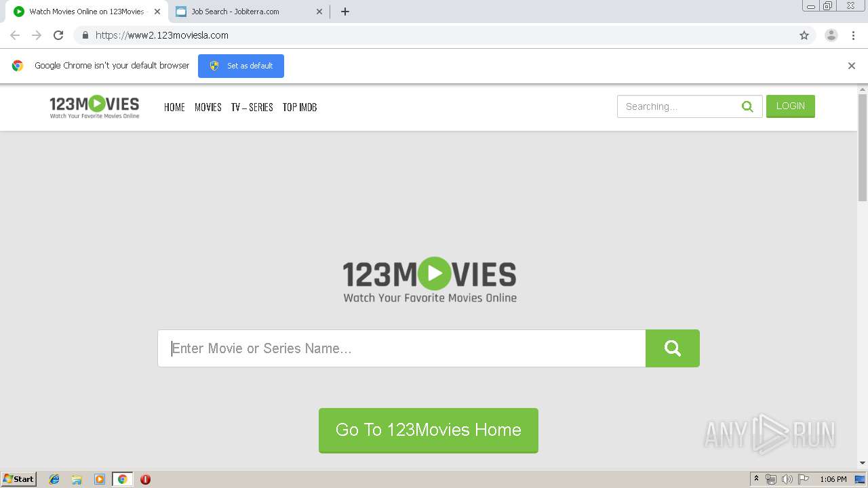The height and width of the screenshot is (488, 868).
Task: Dismiss the default browser notification bar
Action: click(x=852, y=66)
